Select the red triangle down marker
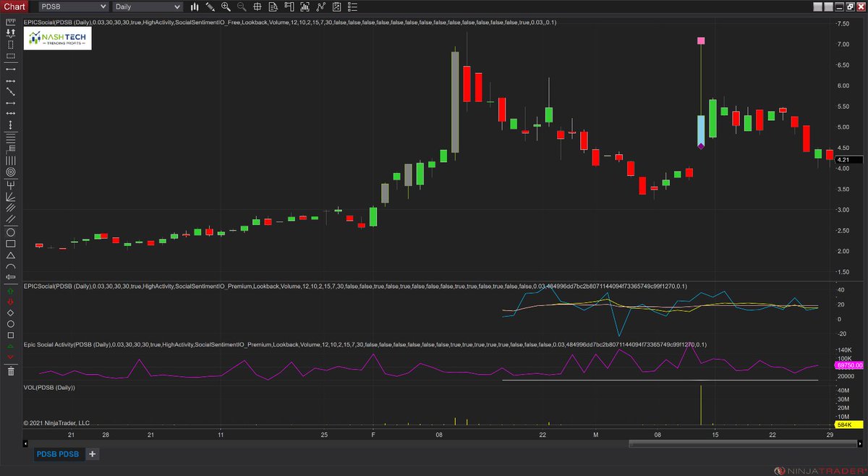This screenshot has width=868, height=476. click(11, 357)
